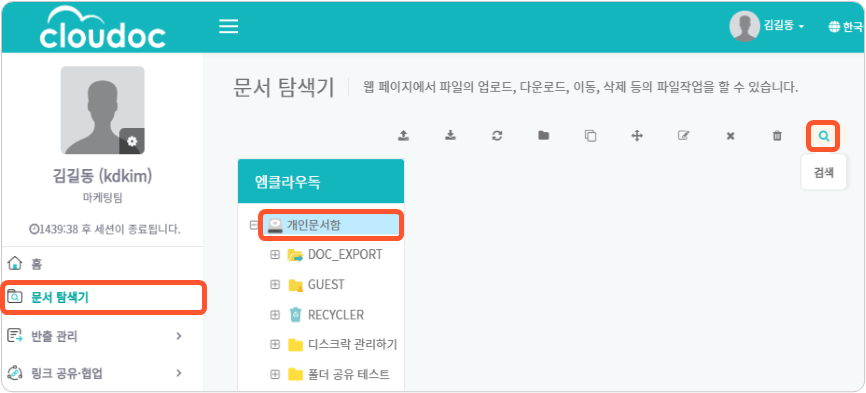Open the 김길동 user dropdown
866x393 pixels.
click(x=784, y=25)
